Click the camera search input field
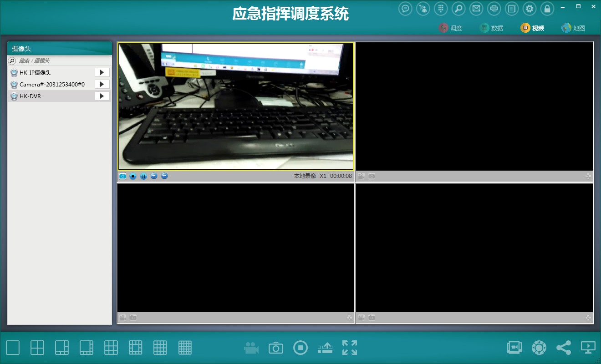This screenshot has width=601, height=364. tap(64, 61)
